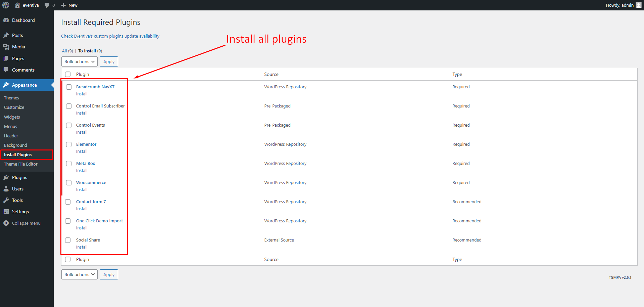644x307 pixels.
Task: Open the Widgets submenu item
Action: click(12, 117)
